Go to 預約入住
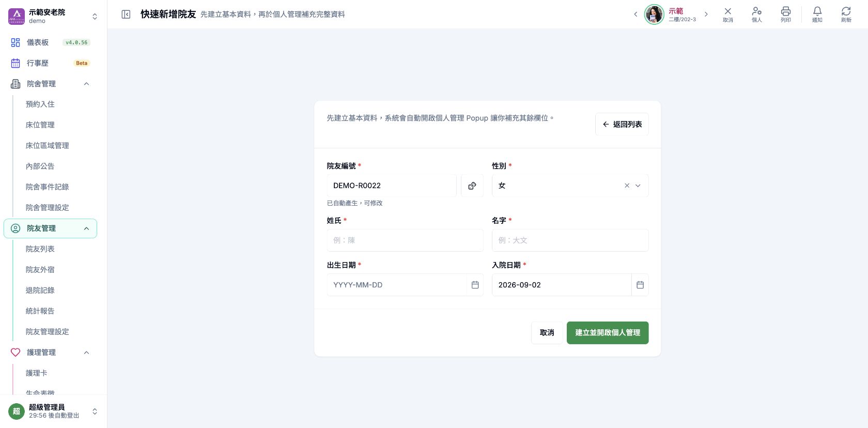Screen dimensions: 868x428 [x=40, y=104]
